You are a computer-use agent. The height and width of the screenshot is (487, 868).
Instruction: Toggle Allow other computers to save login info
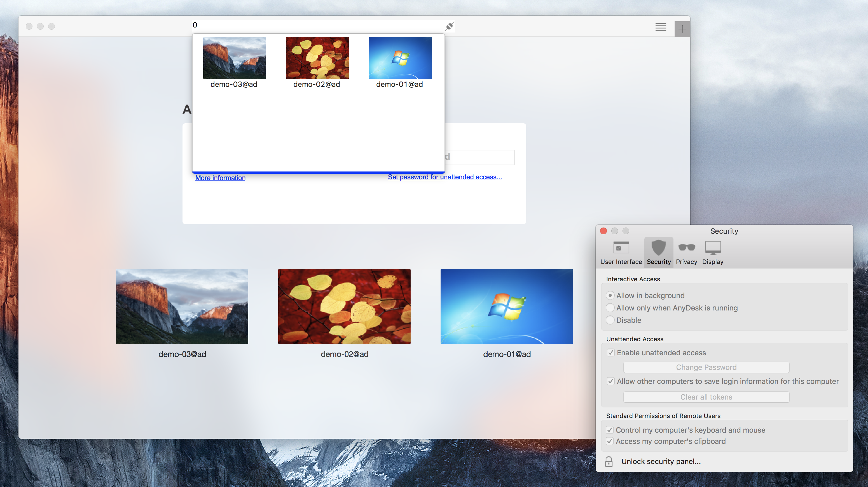point(610,381)
